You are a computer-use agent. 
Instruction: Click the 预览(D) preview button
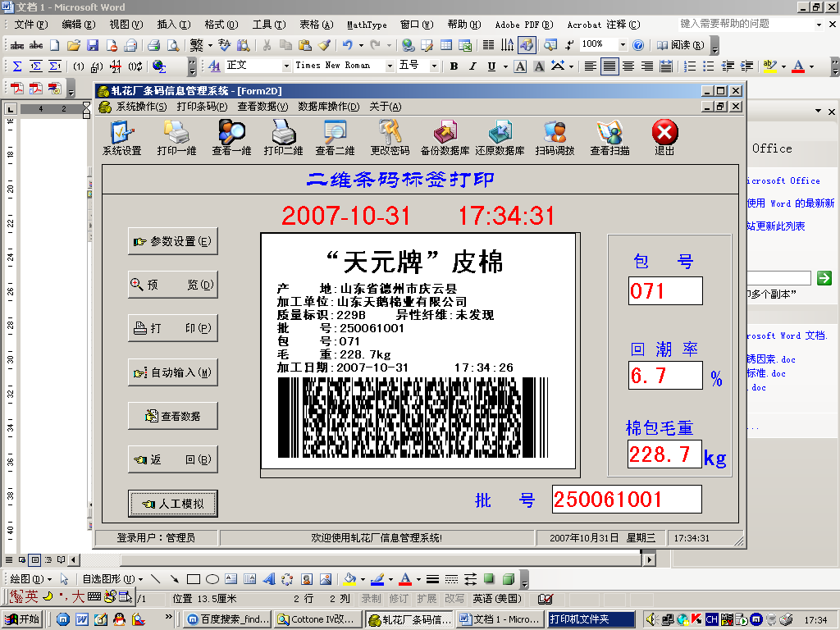click(x=172, y=285)
